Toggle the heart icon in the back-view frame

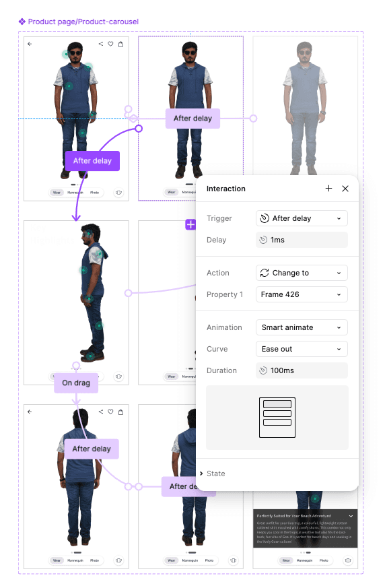(110, 412)
